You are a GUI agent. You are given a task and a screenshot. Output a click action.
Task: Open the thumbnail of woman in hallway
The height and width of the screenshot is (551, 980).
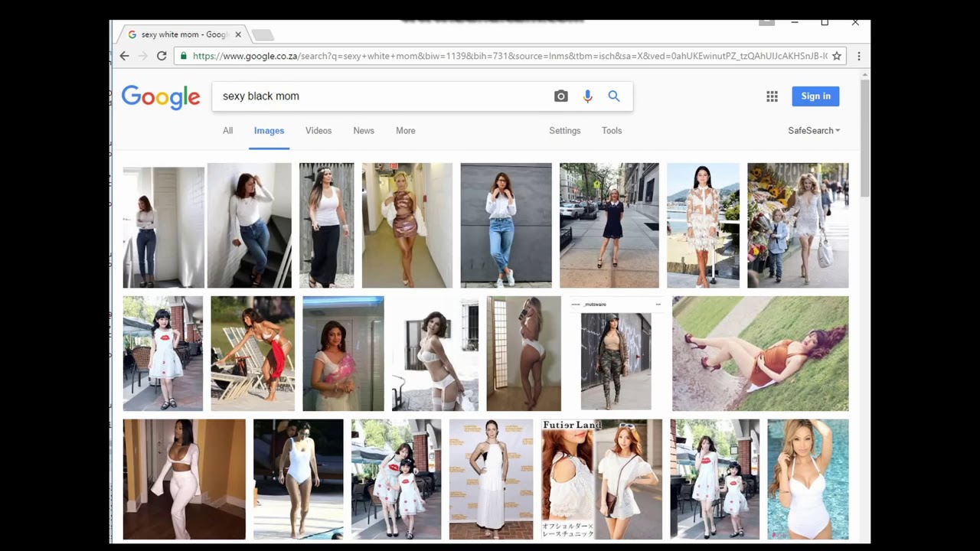coord(407,225)
